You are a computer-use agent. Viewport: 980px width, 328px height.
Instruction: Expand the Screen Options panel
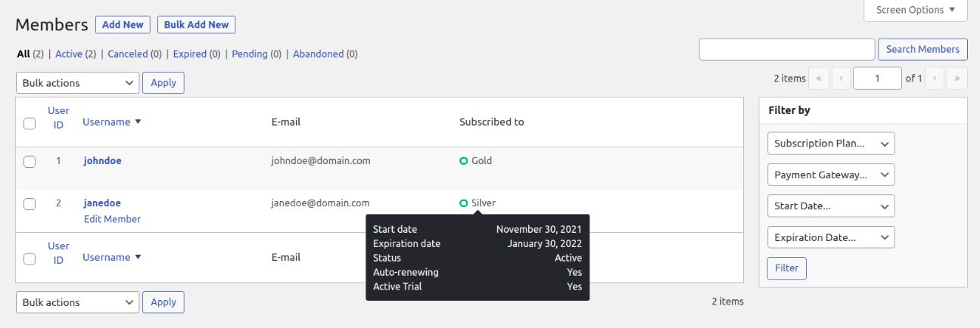coord(916,10)
